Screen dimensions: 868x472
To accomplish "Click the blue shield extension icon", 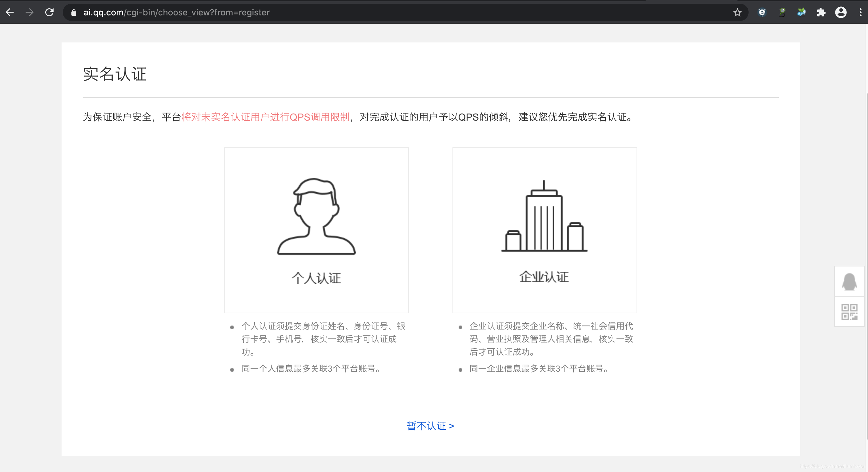I will tap(762, 13).
